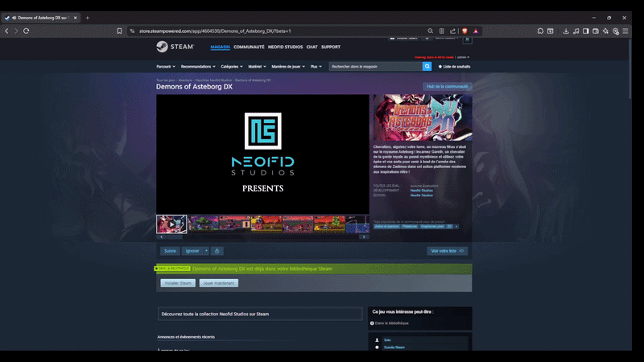Open the MAGASIN menu

[220, 47]
